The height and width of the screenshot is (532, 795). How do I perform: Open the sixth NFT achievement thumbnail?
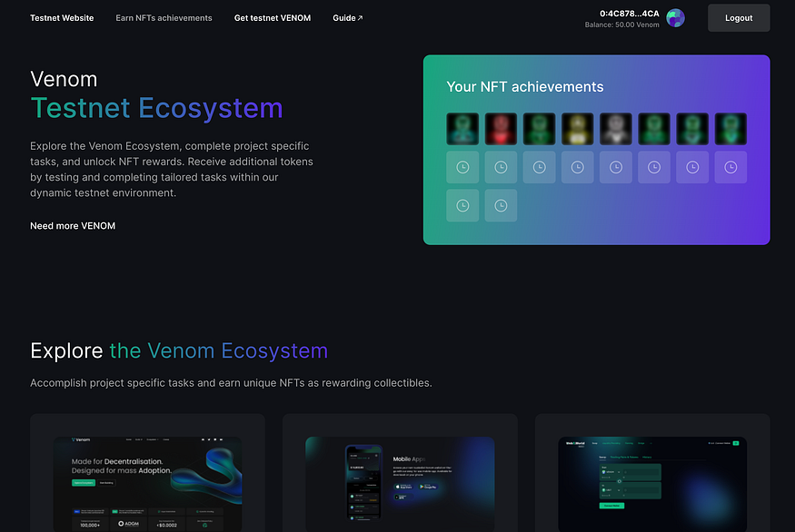654,129
